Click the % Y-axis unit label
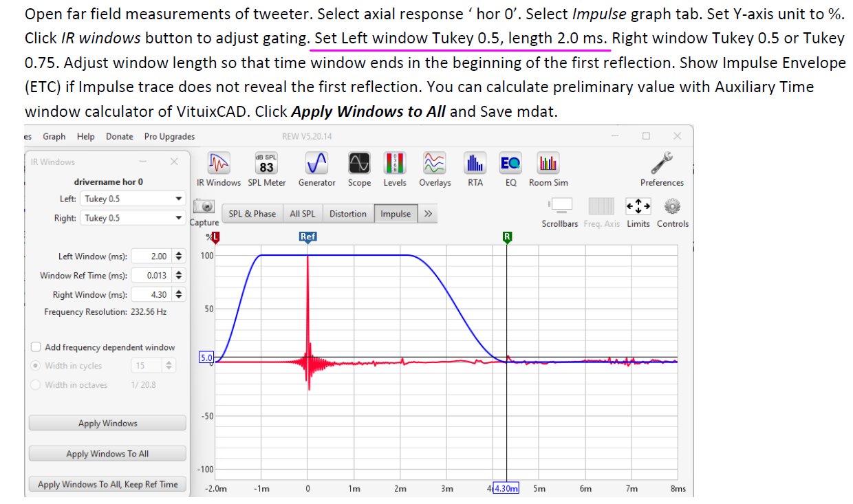This screenshot has height=504, width=853. pyautogui.click(x=208, y=237)
